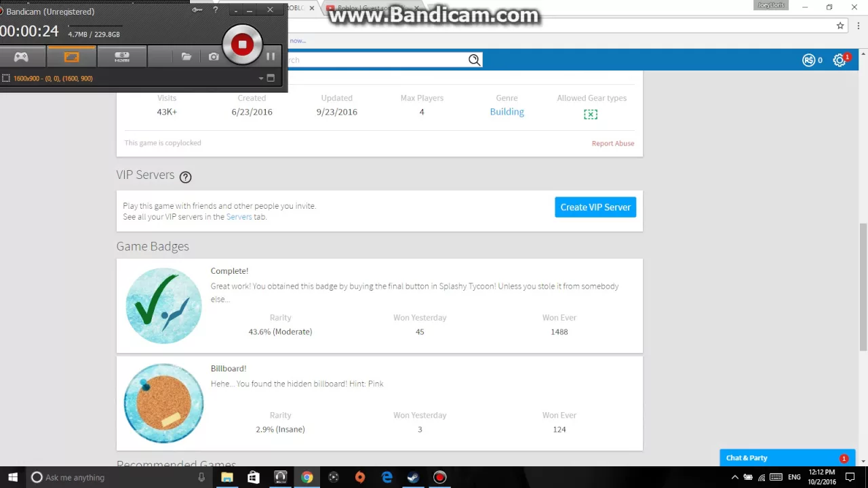This screenshot has height=488, width=868.
Task: Click Create VIP Server button
Action: click(595, 207)
